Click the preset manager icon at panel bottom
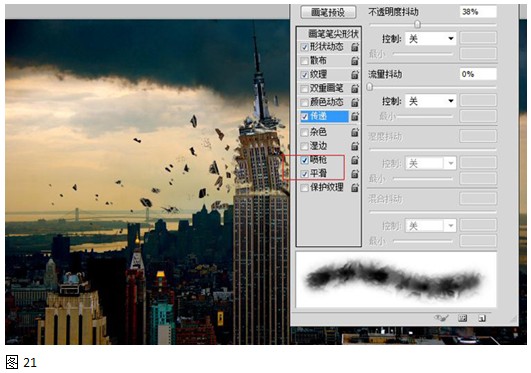The image size is (531, 373). 462,318
